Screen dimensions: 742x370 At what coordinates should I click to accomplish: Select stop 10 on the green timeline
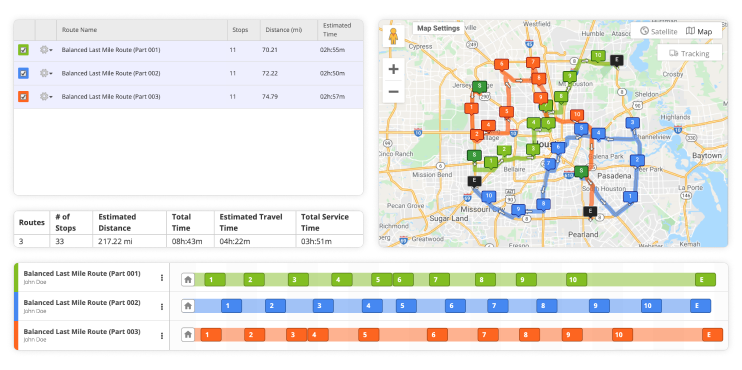576,280
